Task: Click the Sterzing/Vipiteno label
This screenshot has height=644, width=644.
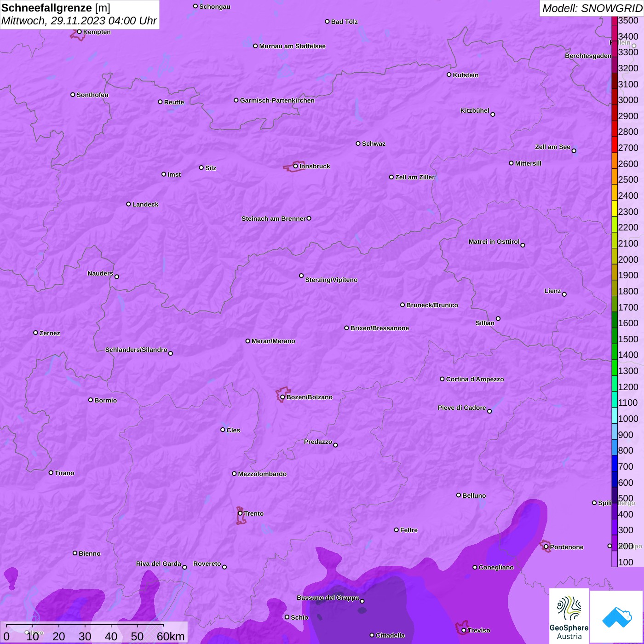Action: (331, 280)
